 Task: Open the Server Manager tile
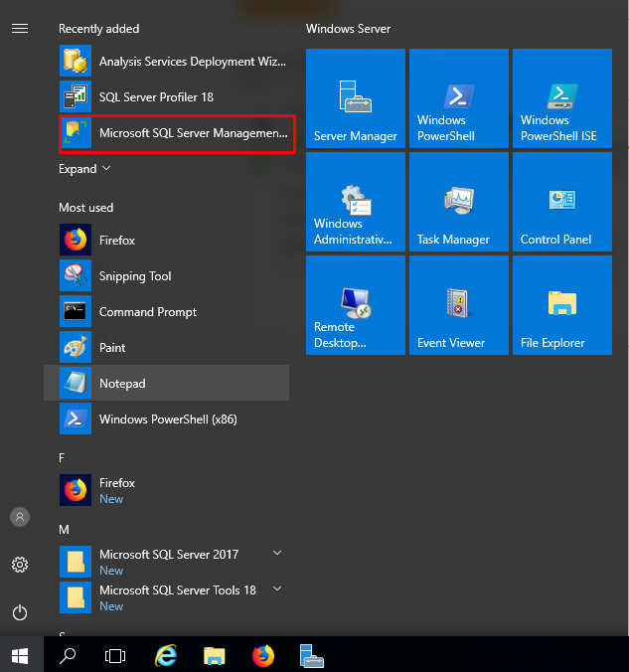356,98
